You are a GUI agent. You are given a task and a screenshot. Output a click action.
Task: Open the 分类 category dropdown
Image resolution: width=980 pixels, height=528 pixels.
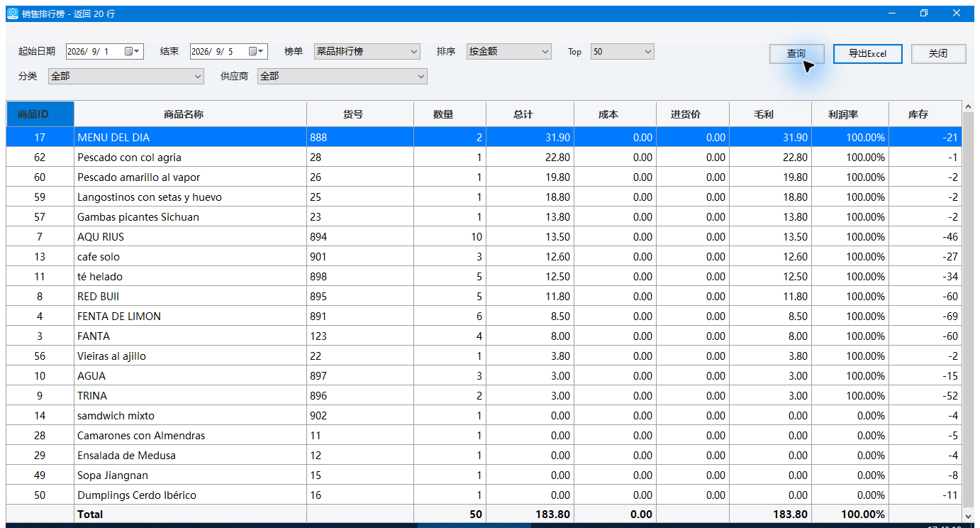(x=126, y=76)
